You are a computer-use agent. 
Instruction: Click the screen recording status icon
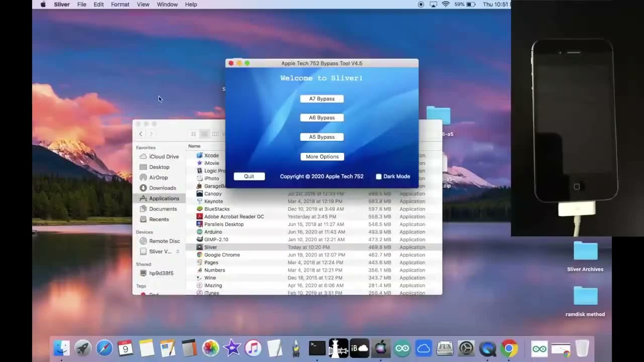coord(421,5)
